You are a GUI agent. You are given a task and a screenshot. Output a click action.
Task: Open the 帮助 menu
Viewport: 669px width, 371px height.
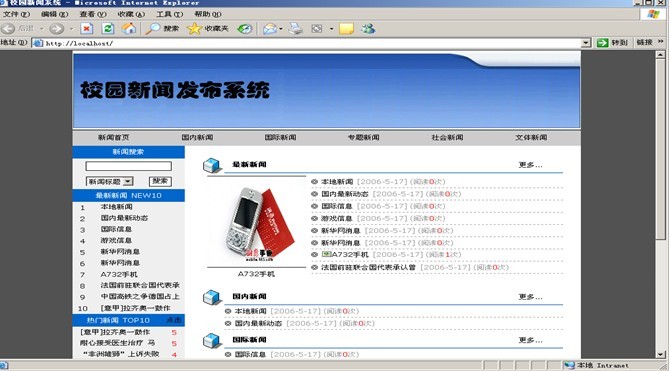pyautogui.click(x=208, y=14)
